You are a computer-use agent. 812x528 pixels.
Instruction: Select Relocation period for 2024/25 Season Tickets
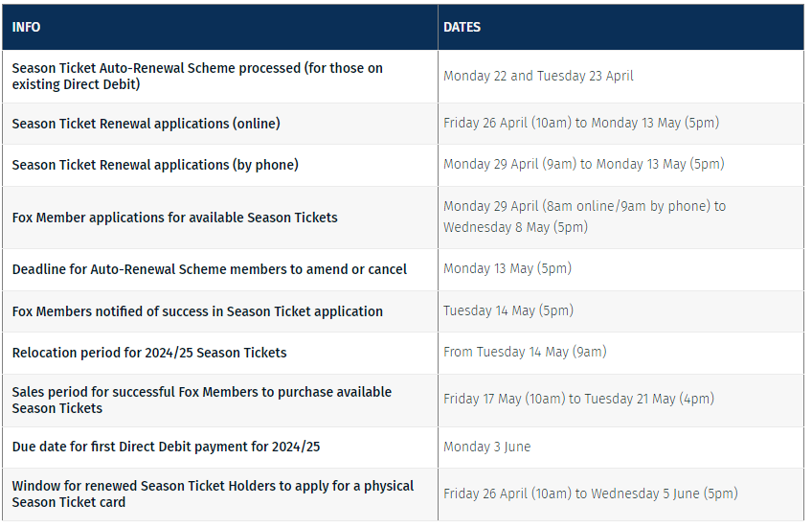coord(149,353)
